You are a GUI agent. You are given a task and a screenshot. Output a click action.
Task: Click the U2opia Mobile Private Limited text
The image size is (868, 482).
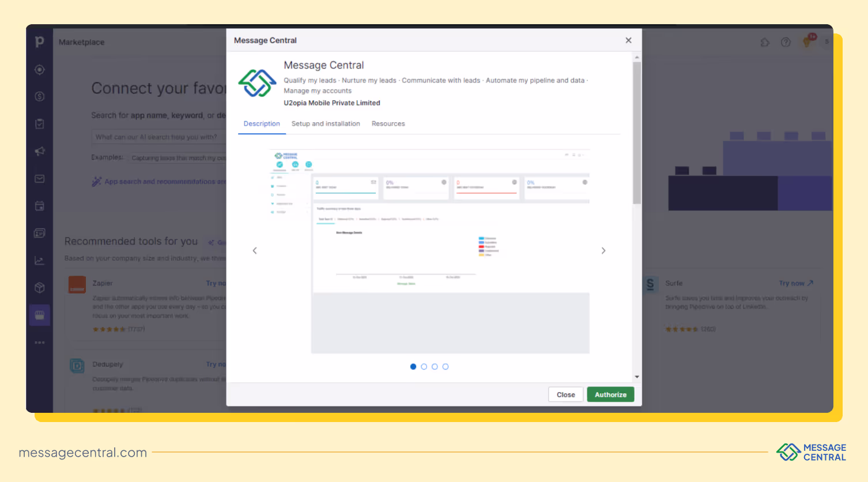coord(332,103)
